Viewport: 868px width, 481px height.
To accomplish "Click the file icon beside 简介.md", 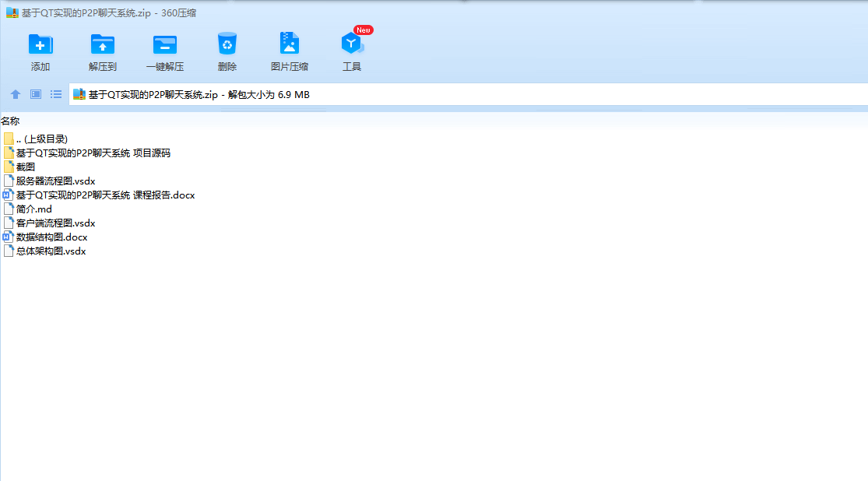I will click(x=9, y=209).
